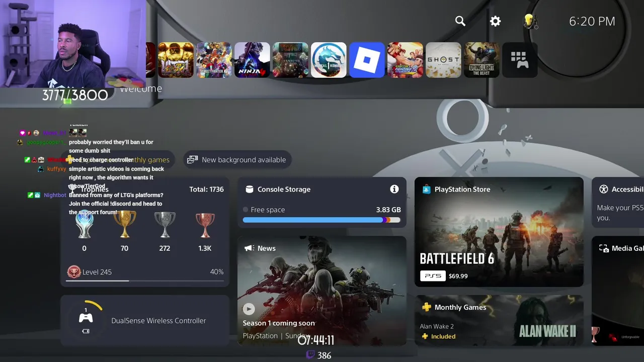Image resolution: width=644 pixels, height=362 pixels.
Task: Click the News megaphone icon
Action: coord(249,248)
